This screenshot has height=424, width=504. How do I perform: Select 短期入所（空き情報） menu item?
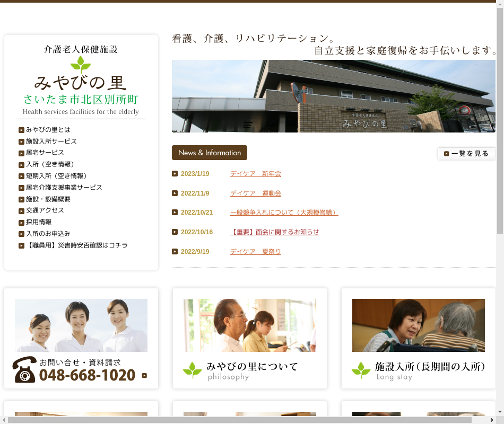point(56,176)
